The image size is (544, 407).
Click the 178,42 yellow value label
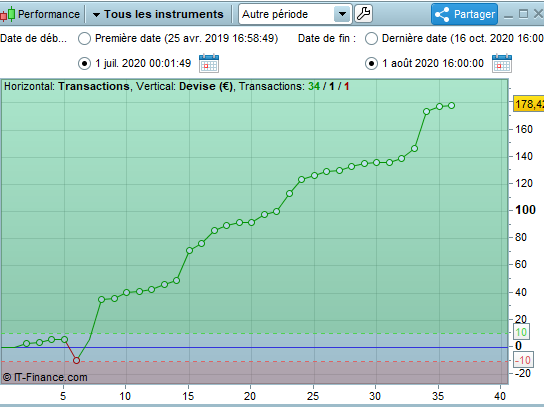pyautogui.click(x=528, y=104)
